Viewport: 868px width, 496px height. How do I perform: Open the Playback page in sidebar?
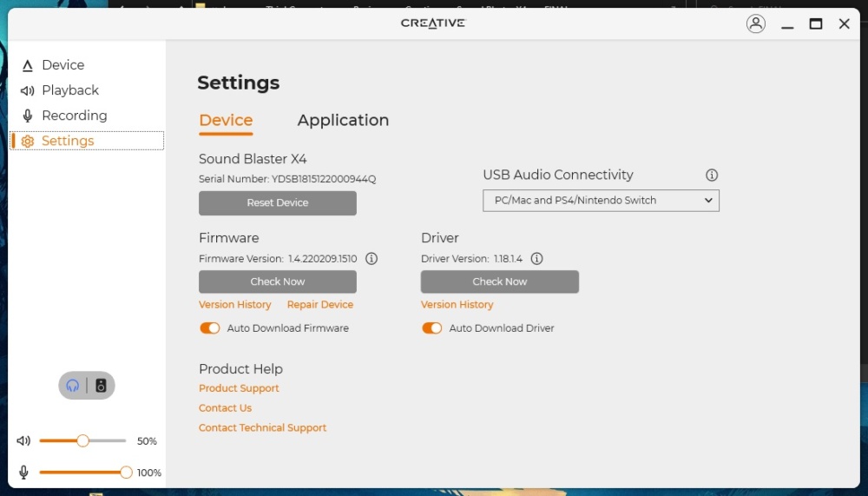[60, 90]
